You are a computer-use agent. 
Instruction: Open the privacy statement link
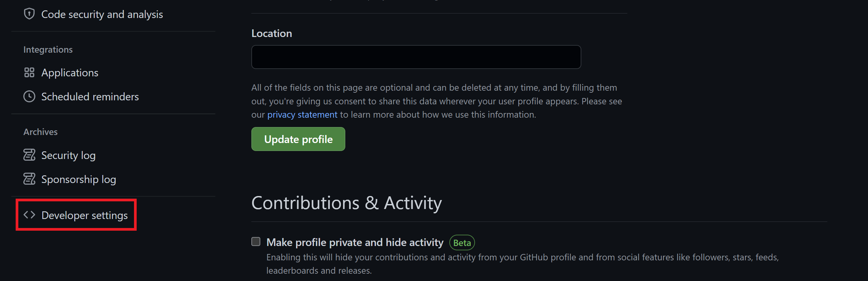tap(302, 115)
